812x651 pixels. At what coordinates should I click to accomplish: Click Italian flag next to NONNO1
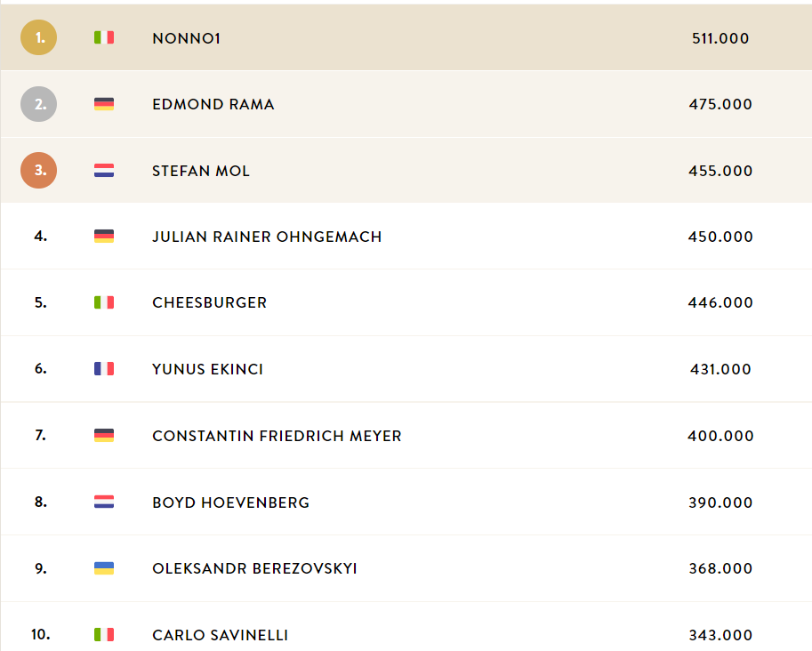104,37
